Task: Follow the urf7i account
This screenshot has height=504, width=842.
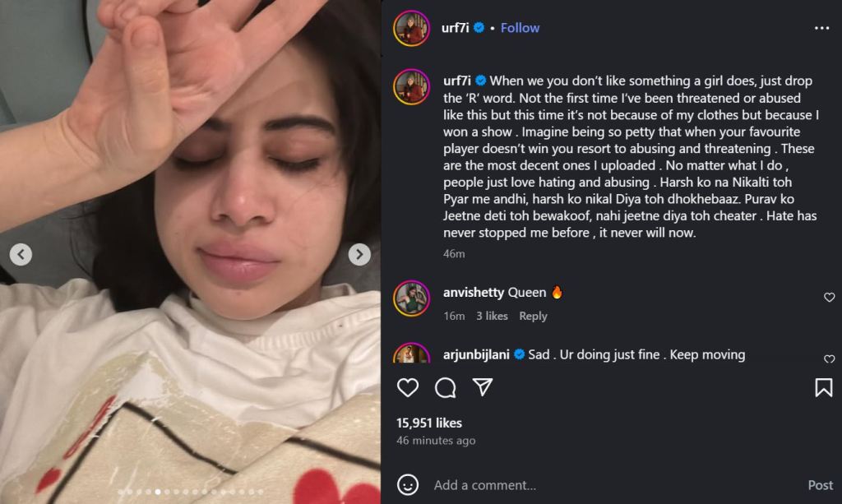Action: coord(520,28)
